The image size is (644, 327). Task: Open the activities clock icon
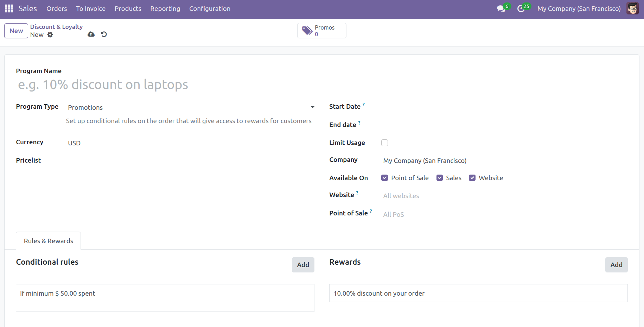pos(521,9)
